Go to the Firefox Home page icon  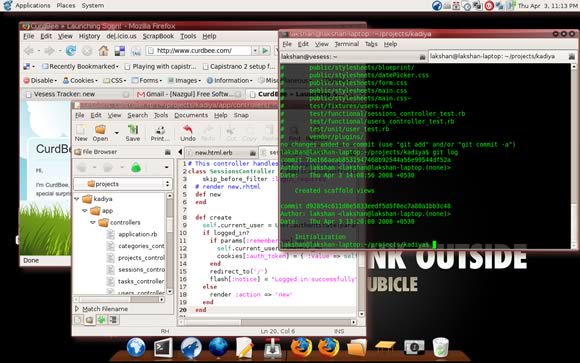coord(103,51)
